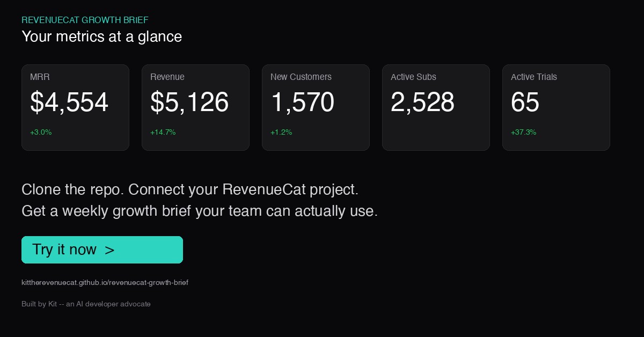Click the +3.0% growth badge on MRR

41,132
